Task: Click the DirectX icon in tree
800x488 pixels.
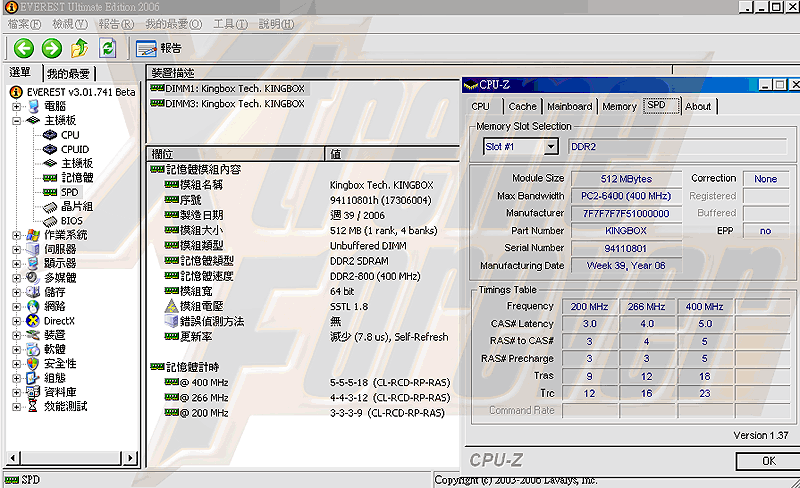Action: click(x=33, y=321)
